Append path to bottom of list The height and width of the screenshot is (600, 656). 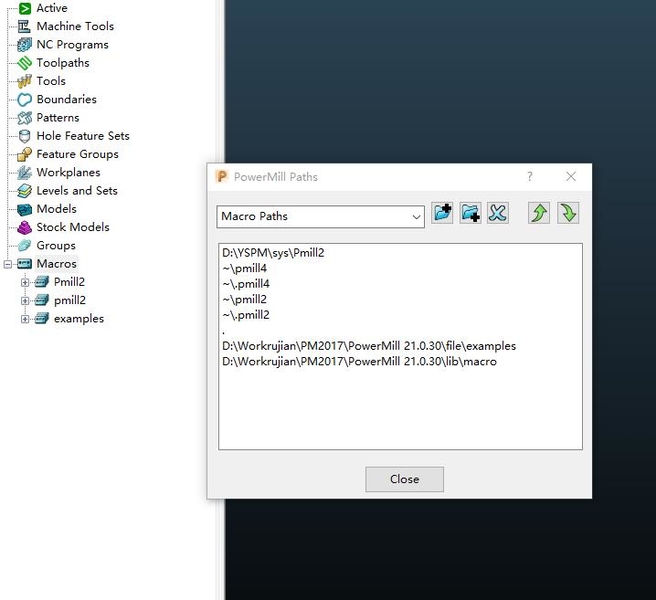coord(470,213)
